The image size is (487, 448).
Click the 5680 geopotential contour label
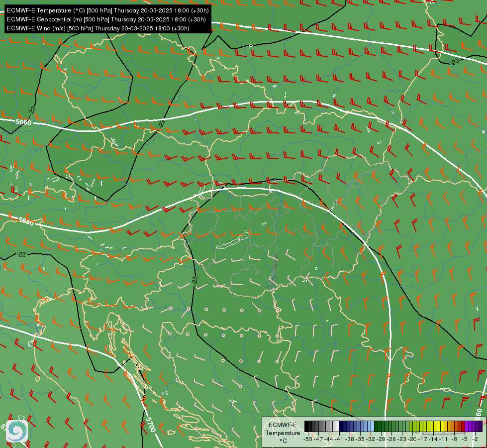(x=26, y=221)
